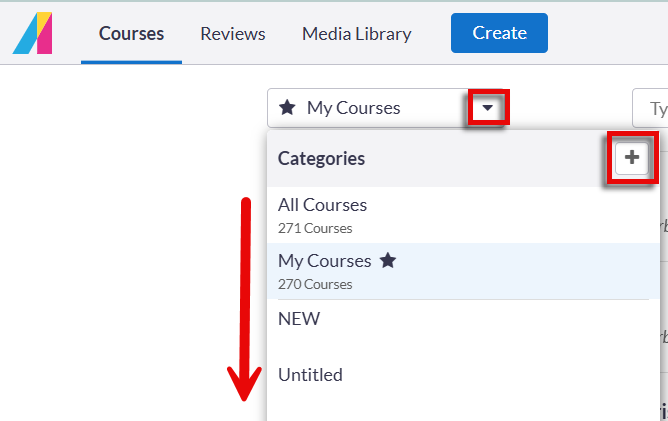668x421 pixels.
Task: Click the colorful app logo
Action: pos(33,33)
